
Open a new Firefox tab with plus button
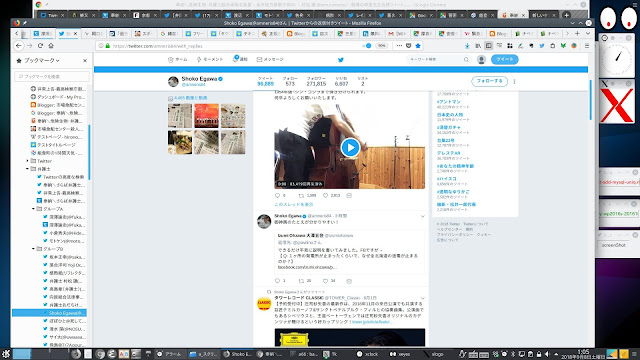pyautogui.click(x=577, y=33)
